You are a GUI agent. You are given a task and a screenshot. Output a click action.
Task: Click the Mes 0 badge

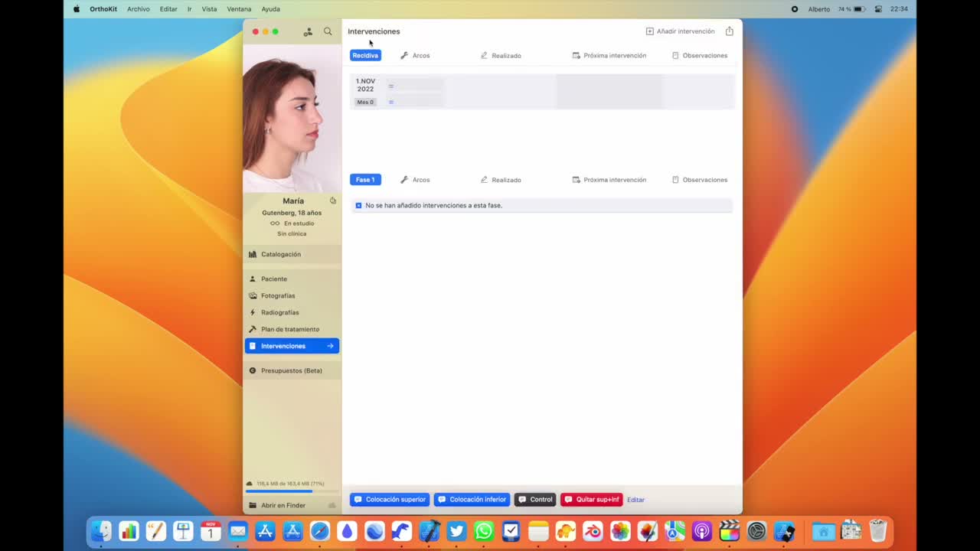365,102
